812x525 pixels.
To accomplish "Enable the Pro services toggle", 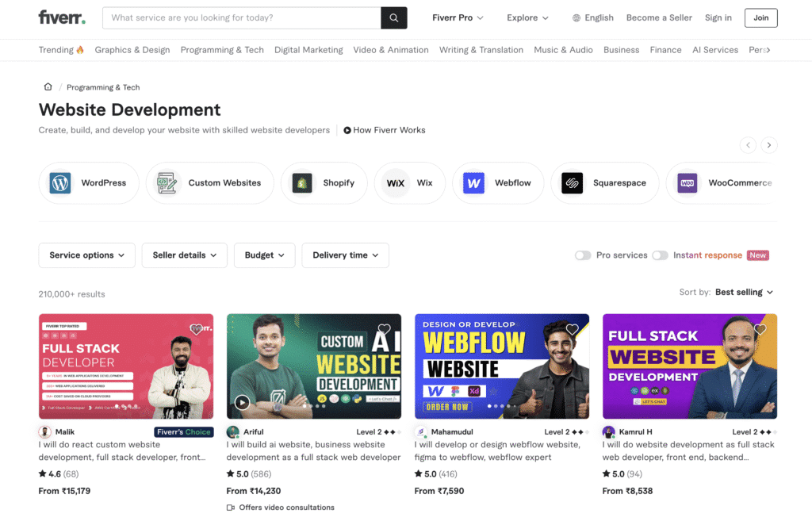I will (583, 255).
